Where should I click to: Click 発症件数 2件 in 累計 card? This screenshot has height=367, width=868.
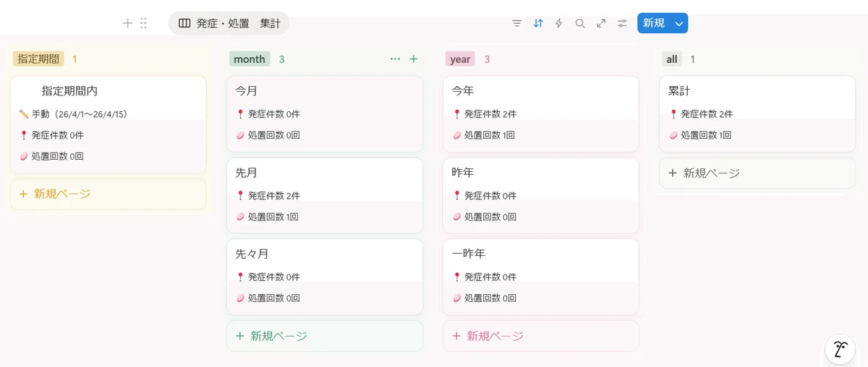point(706,114)
